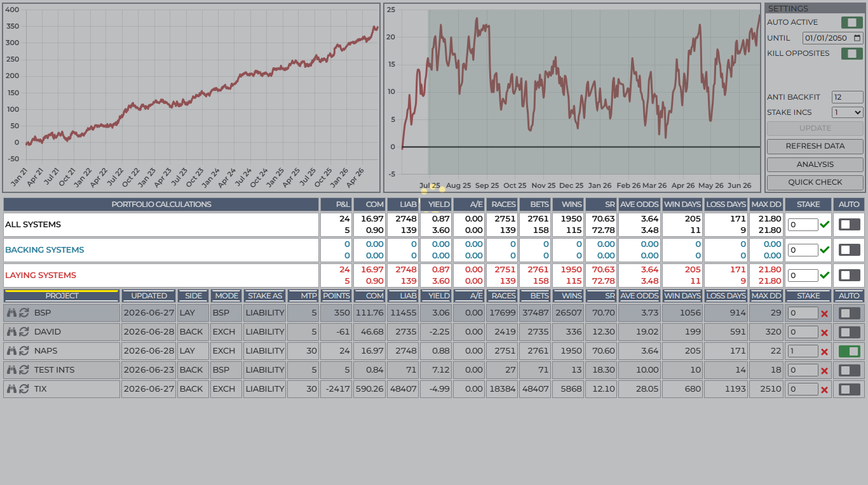This screenshot has width=868, height=485.
Task: Click the binoculars icon for TEST INTS project
Action: [x=11, y=370]
